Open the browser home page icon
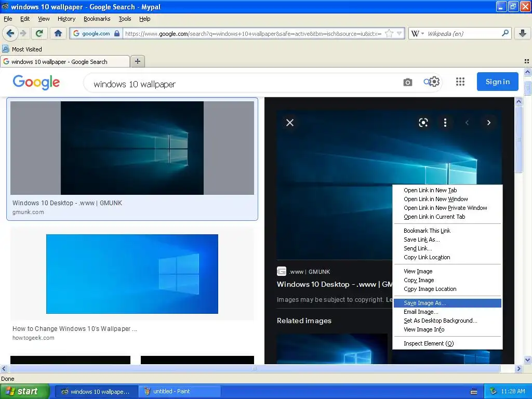This screenshot has width=532, height=399. pos(58,33)
